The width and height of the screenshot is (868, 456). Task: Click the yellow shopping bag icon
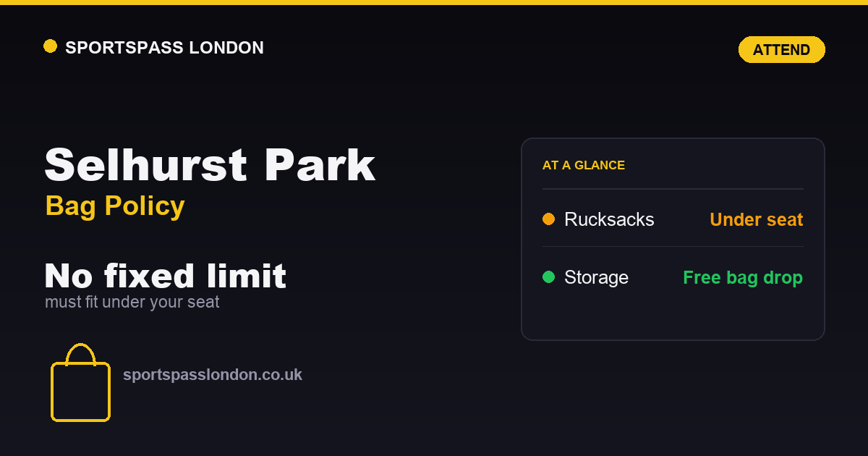80,382
